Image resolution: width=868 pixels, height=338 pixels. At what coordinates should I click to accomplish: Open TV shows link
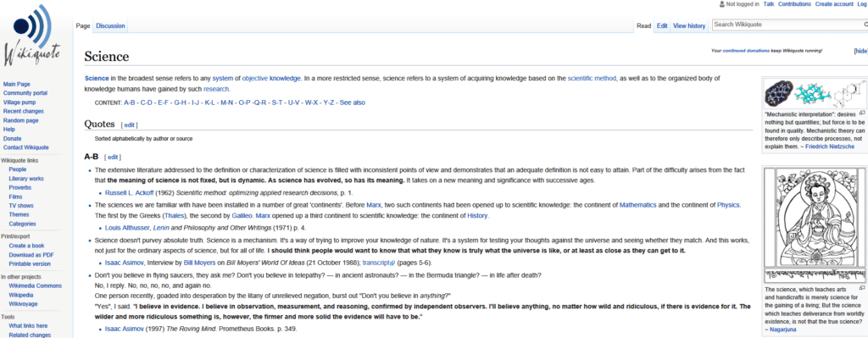pos(21,206)
